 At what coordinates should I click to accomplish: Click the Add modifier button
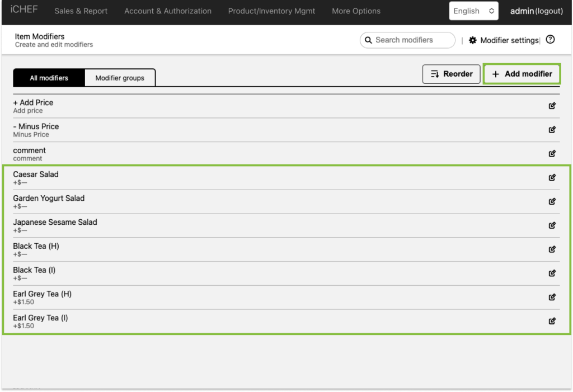coord(522,74)
